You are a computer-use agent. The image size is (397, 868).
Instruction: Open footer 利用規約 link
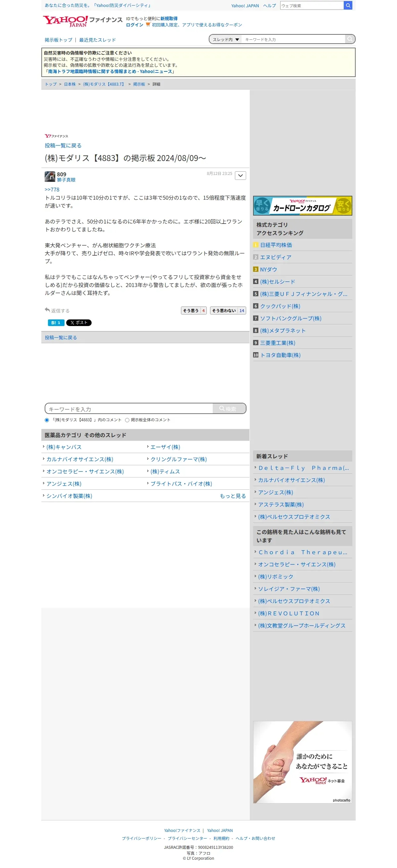tap(221, 838)
